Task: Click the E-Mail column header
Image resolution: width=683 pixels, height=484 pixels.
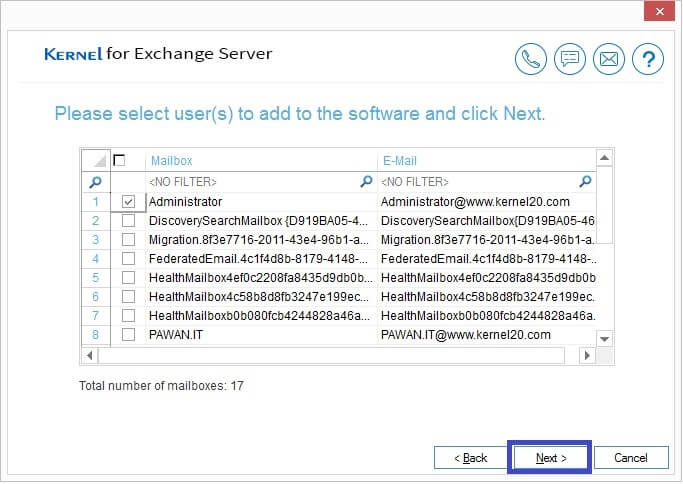Action: (x=487, y=160)
